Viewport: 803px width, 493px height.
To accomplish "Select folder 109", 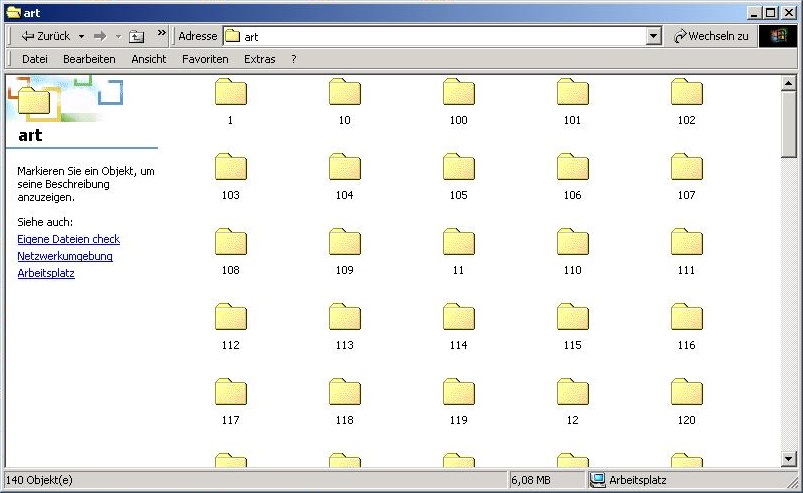I will pos(345,252).
